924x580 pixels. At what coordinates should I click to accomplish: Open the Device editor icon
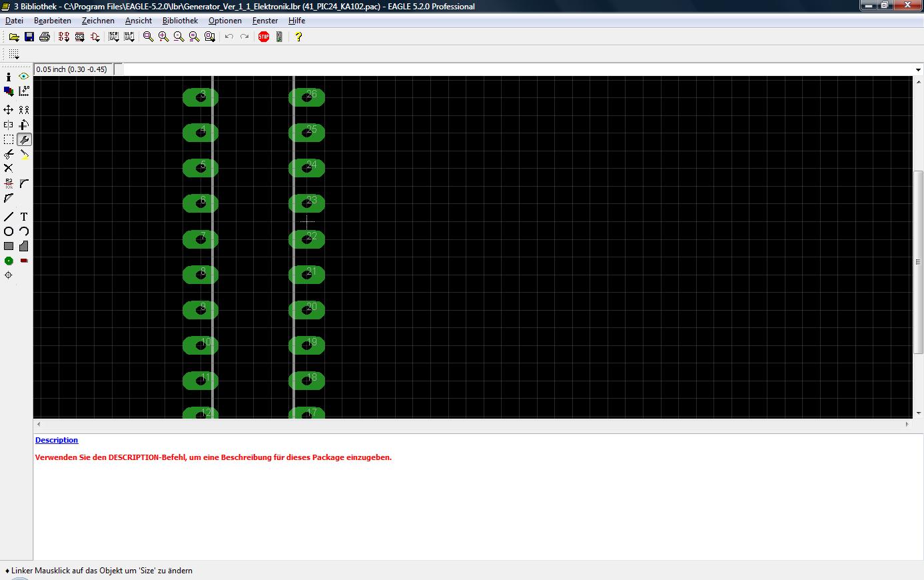coord(64,37)
